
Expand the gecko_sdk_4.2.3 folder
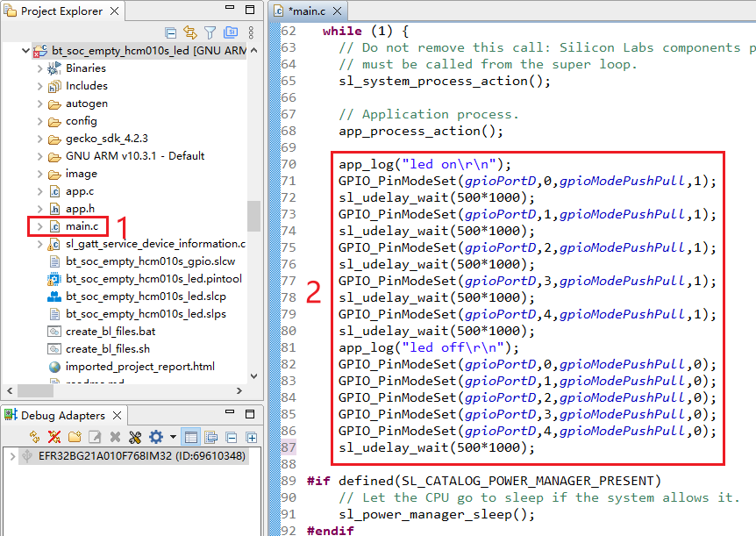[40, 139]
